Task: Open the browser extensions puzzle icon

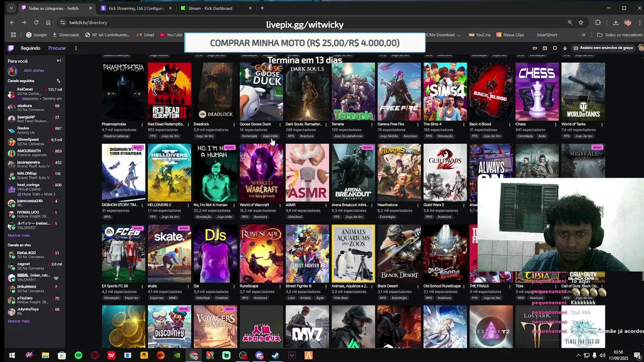Action: tap(598, 23)
